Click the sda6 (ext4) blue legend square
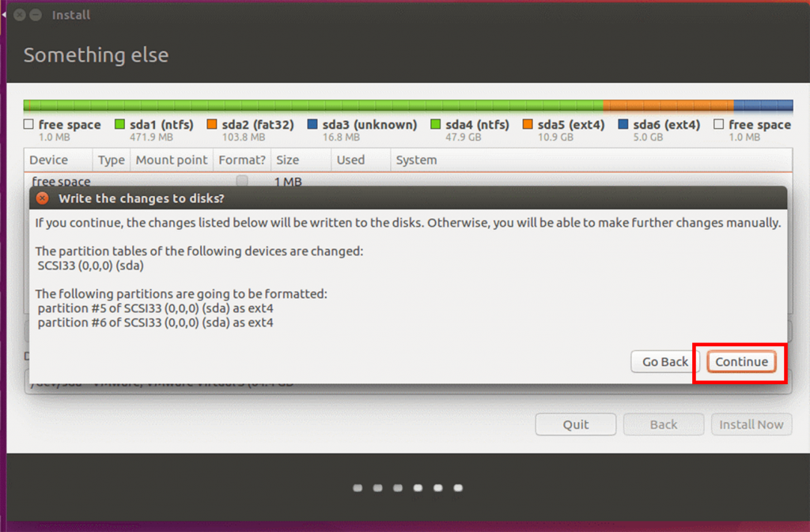The height and width of the screenshot is (532, 810). 623,124
